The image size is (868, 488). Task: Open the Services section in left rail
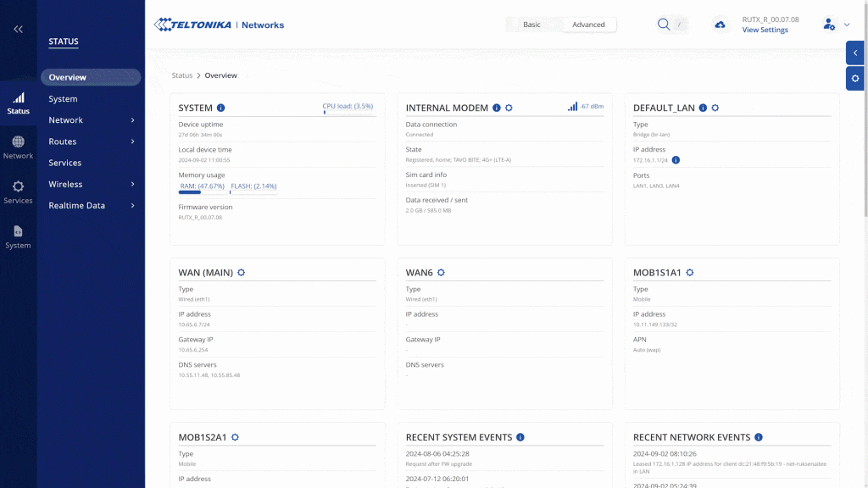tap(18, 192)
